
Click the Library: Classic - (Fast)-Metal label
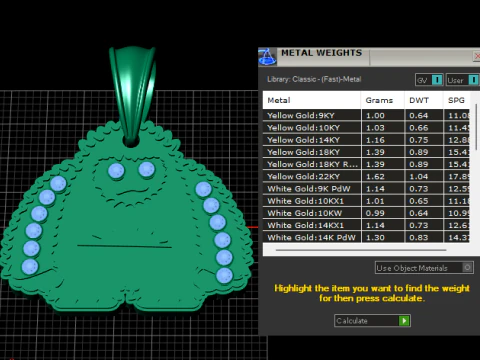coord(314,79)
